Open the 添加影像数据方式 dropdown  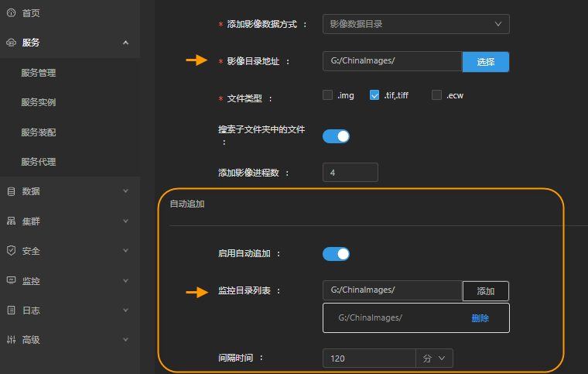[415, 24]
